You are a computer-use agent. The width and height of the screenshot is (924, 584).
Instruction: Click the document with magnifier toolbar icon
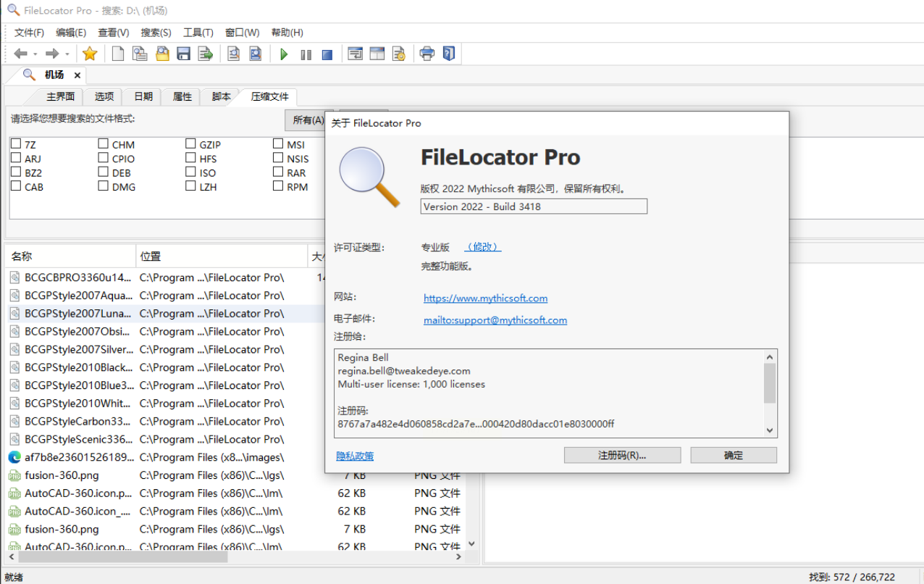point(234,54)
